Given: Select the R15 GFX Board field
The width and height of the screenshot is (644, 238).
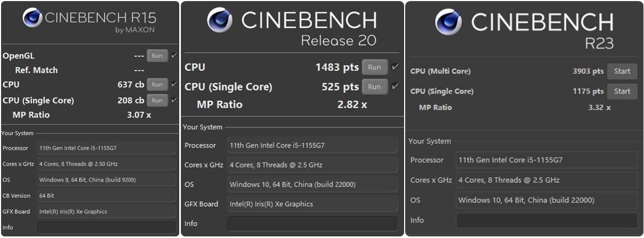Looking at the screenshot, I should [106, 212].
